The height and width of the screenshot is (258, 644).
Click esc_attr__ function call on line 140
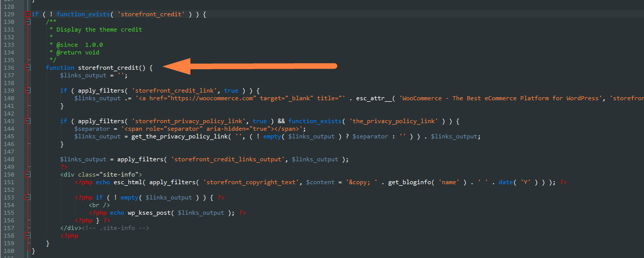point(374,98)
